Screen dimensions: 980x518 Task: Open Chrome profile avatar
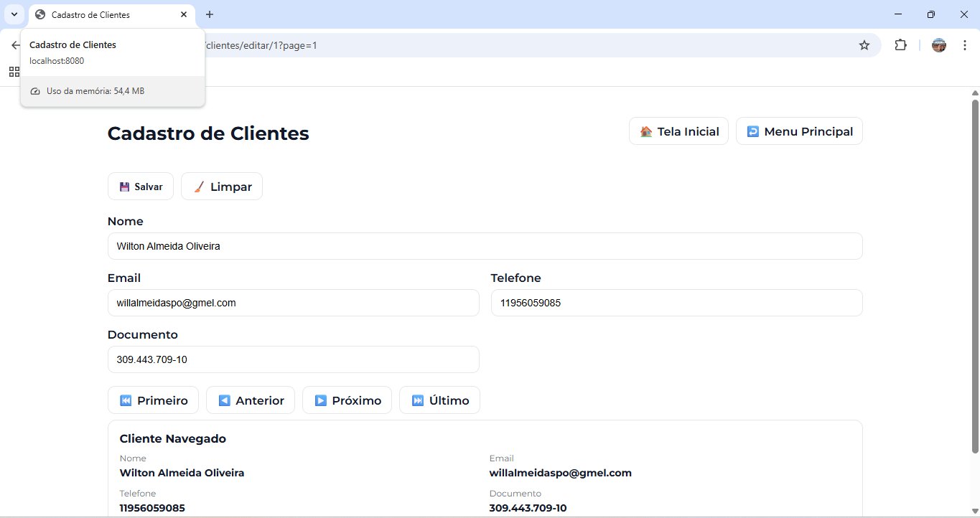[939, 45]
